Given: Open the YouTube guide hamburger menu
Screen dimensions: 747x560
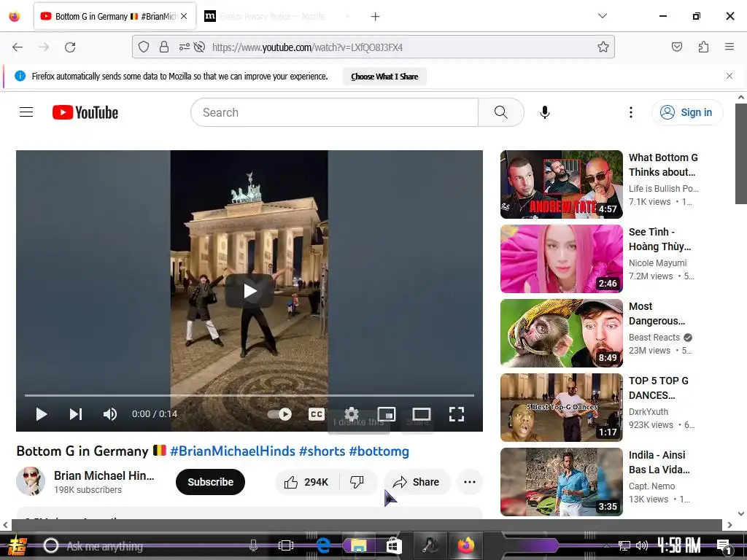Looking at the screenshot, I should 26,112.
